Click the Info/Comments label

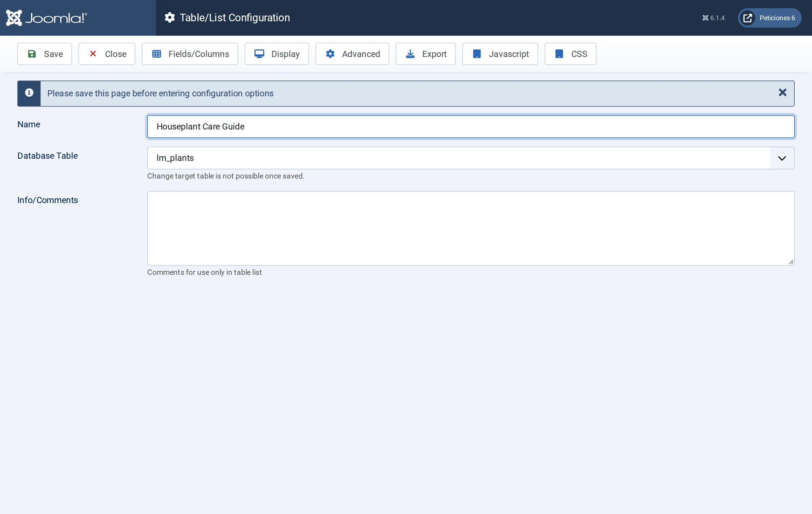tap(48, 200)
